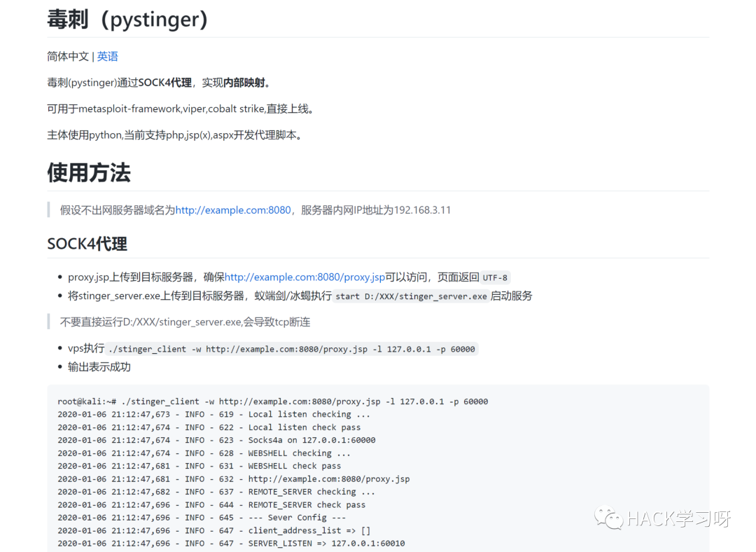Click the sentence about php,jsp(x),aspx proxy scripts
The width and height of the screenshot is (756, 552).
[174, 134]
